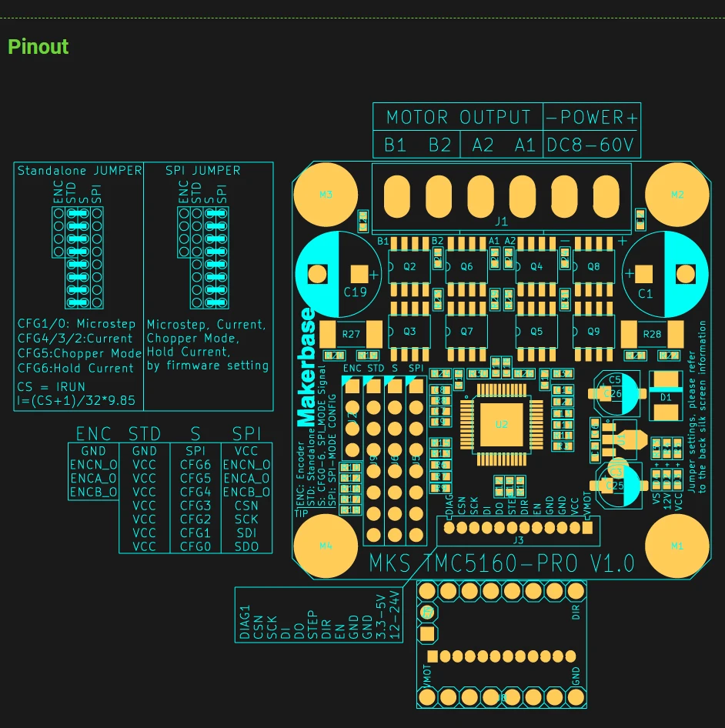Click the CFG0 cell in pin table
This screenshot has width=725, height=728.
coord(195,546)
